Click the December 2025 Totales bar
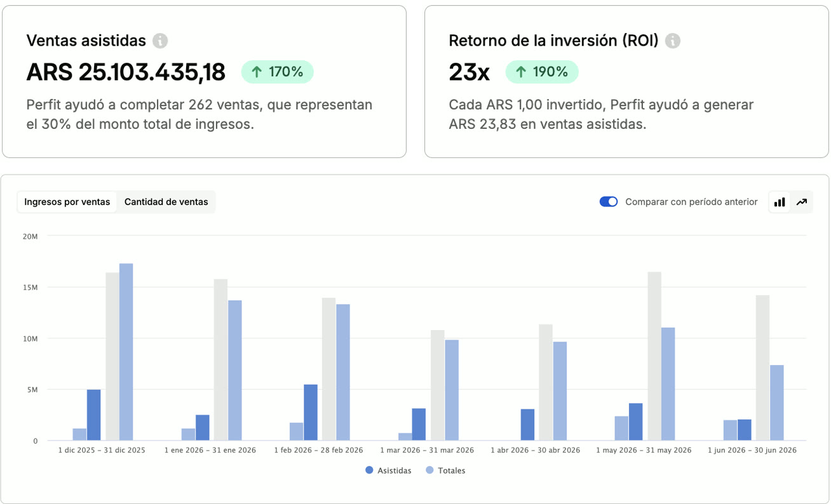This screenshot has height=504, width=831. tap(126, 352)
